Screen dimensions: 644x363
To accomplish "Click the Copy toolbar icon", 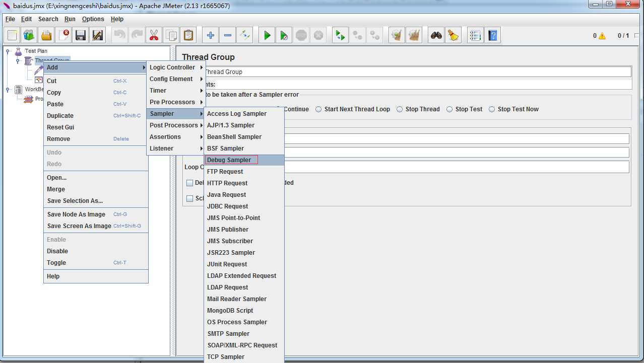I will coord(171,35).
